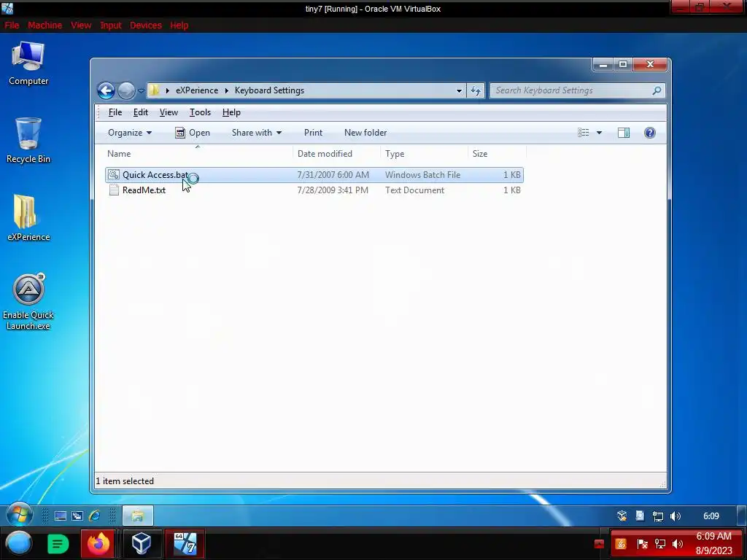The image size is (747, 560).
Task: Select Enable Quick Launch.exe desktop icon
Action: (x=28, y=302)
